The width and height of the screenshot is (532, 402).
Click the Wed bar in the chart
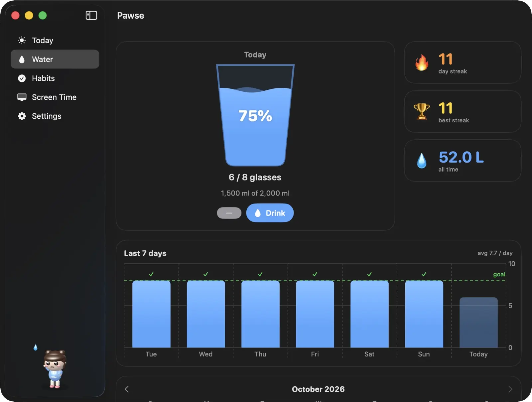click(x=206, y=314)
